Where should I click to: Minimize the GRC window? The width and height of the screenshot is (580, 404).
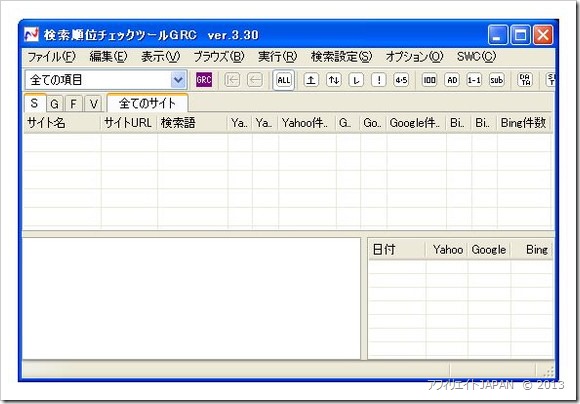coord(498,35)
